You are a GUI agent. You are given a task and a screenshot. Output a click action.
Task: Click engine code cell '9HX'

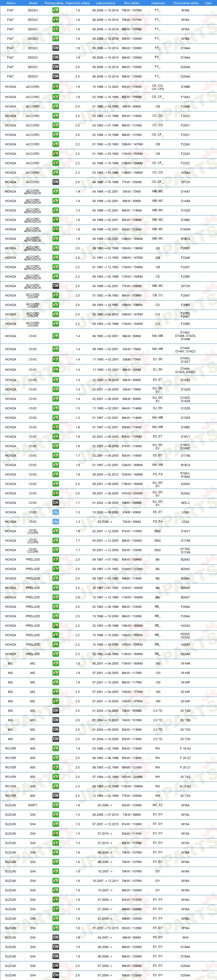coord(185,937)
